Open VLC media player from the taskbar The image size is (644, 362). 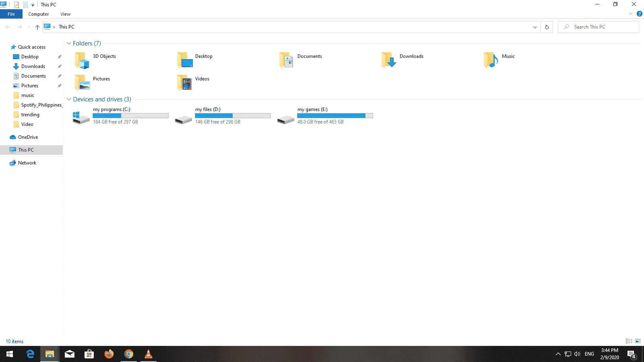pos(149,354)
